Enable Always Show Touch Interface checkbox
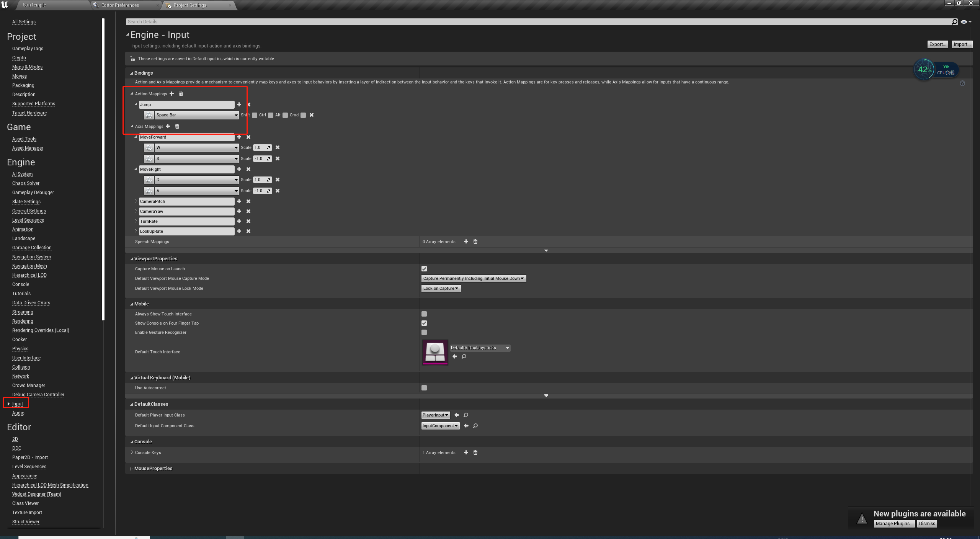This screenshot has width=980, height=539. pyautogui.click(x=424, y=314)
